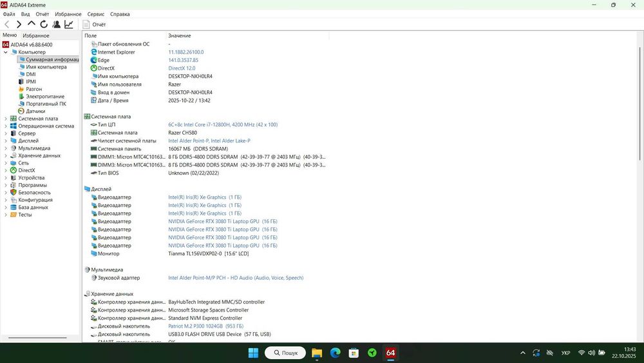Go forward with the right arrow toolbar button
This screenshot has height=363, width=644.
(19, 25)
